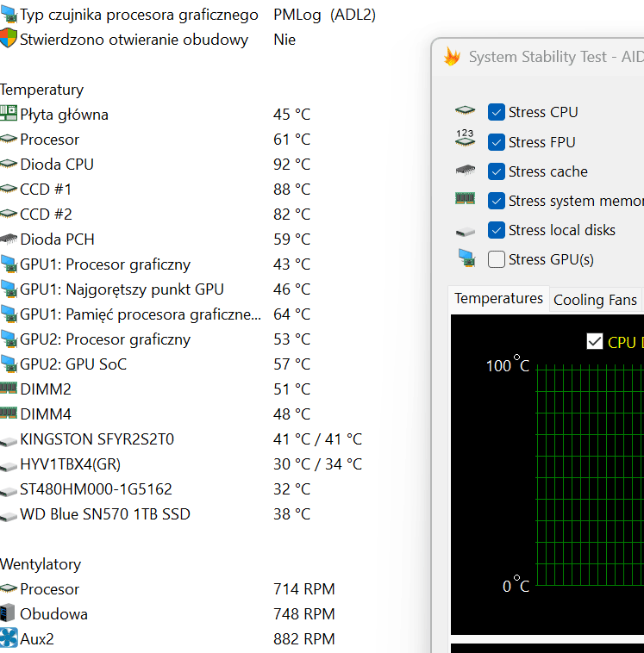
Task: Select the Temperatures tab
Action: click(x=498, y=299)
